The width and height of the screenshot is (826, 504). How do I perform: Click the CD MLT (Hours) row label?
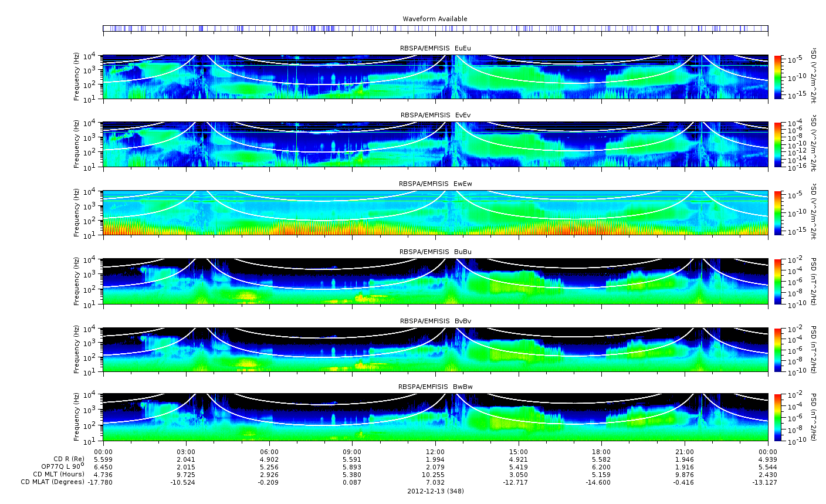pos(59,474)
